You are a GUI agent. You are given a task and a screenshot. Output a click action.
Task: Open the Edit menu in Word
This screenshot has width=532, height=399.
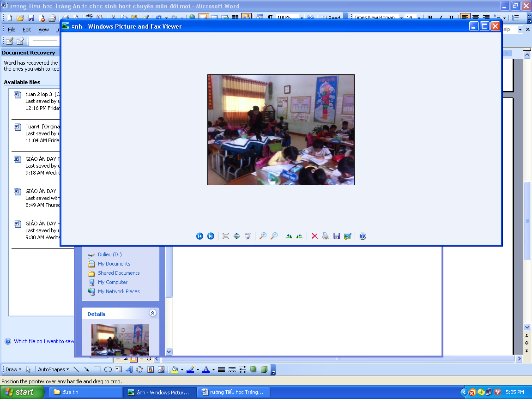(27, 30)
